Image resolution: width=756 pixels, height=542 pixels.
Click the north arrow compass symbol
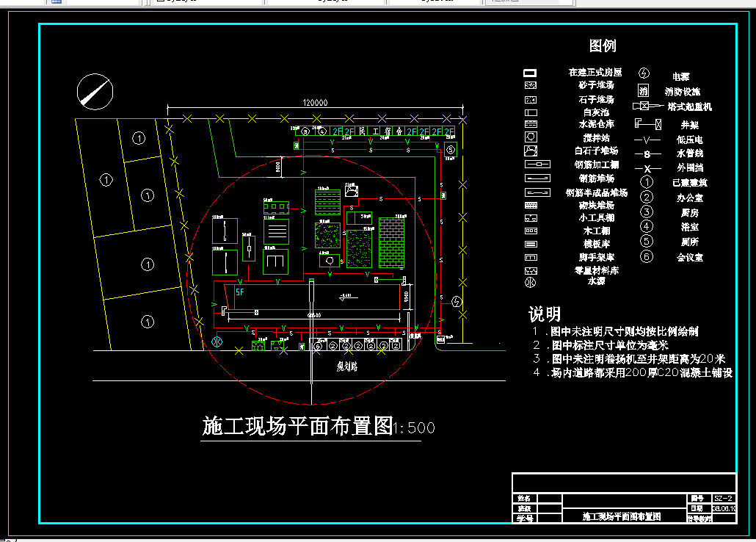[95, 91]
